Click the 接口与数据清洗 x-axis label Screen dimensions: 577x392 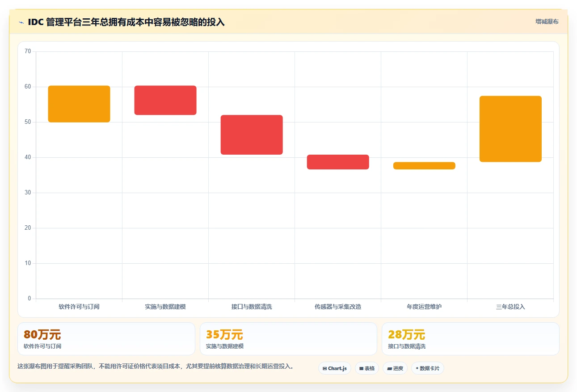252,307
